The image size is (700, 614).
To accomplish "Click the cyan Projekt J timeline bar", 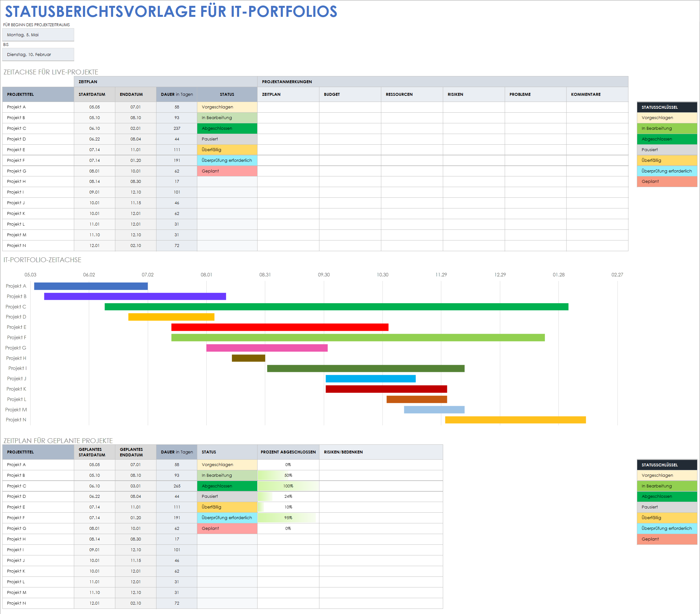I will point(371,378).
